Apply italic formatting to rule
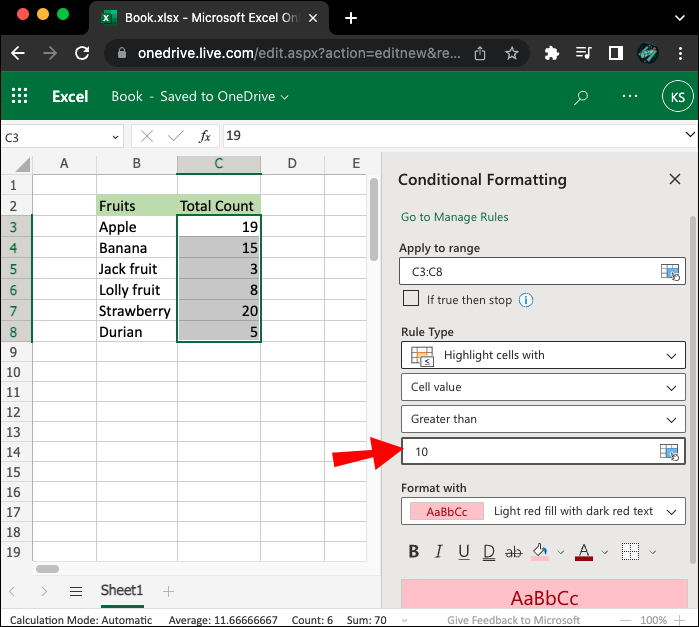 click(x=439, y=552)
